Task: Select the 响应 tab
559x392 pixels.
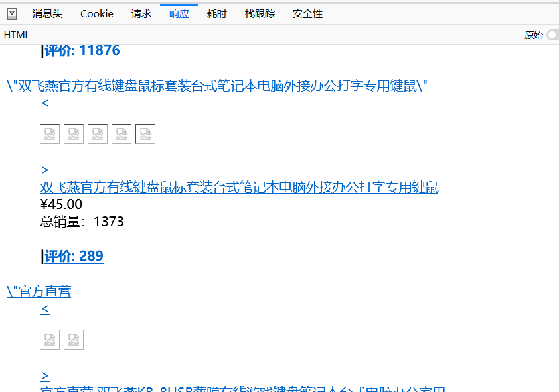Action: 179,14
